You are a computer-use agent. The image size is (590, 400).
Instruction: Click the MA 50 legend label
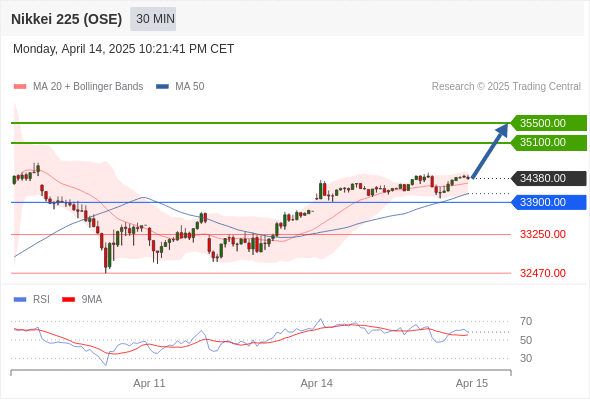(x=190, y=87)
